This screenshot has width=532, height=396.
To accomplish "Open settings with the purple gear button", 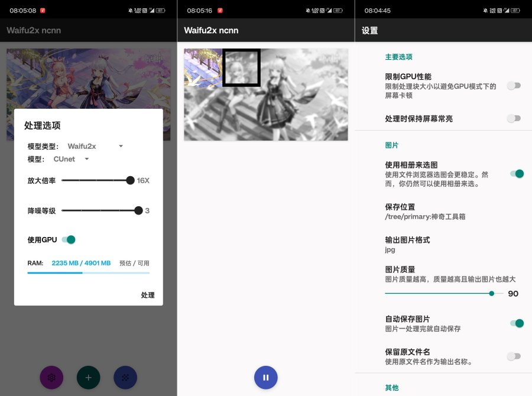I will pos(51,377).
